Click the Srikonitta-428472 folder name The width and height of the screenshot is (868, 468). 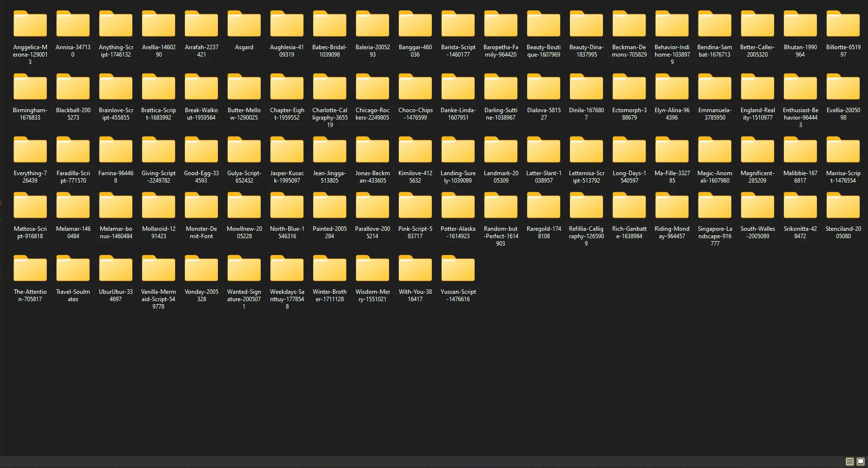coord(800,232)
